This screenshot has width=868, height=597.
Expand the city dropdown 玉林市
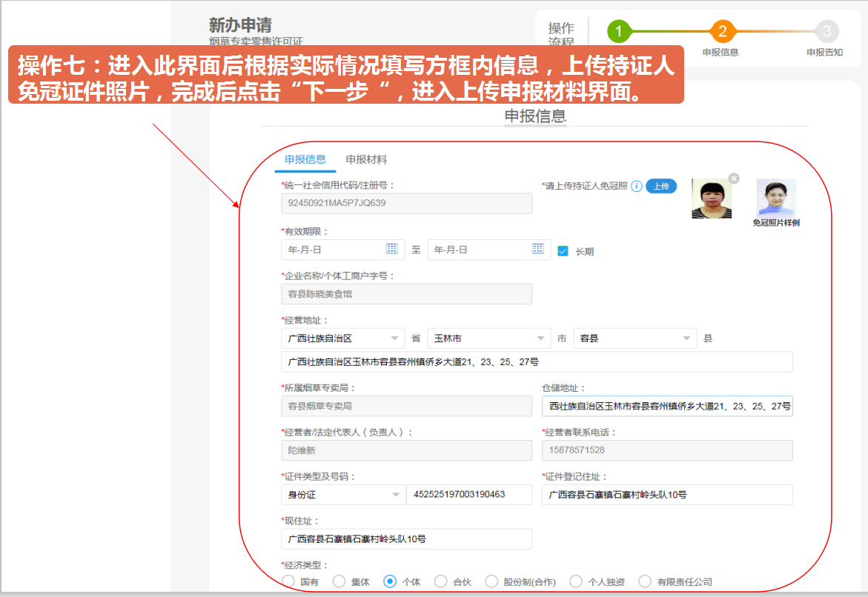tap(489, 338)
